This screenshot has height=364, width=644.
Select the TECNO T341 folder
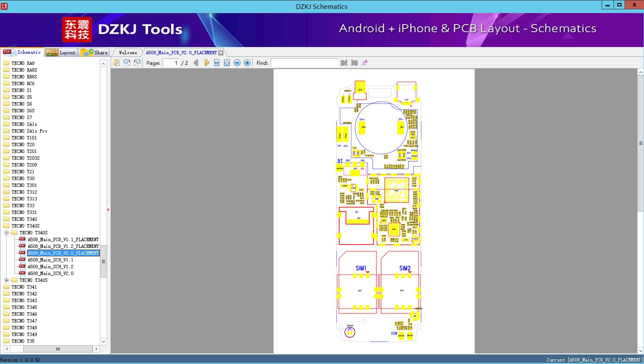pos(24,287)
